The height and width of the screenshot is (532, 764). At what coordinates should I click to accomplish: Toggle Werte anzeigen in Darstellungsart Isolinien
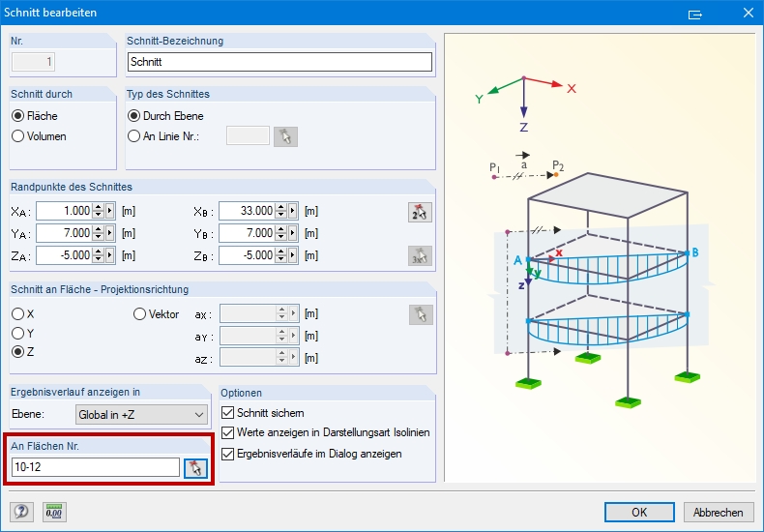[x=227, y=432]
